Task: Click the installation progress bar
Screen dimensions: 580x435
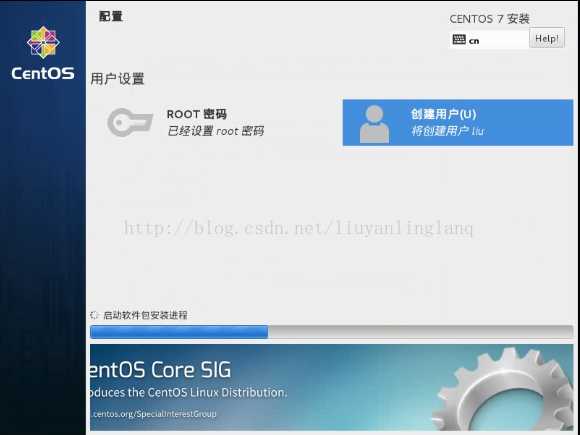Action: pos(331,332)
